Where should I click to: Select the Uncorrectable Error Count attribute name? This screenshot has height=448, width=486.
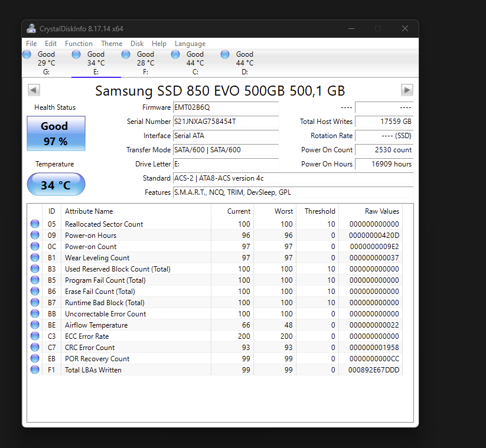point(105,314)
